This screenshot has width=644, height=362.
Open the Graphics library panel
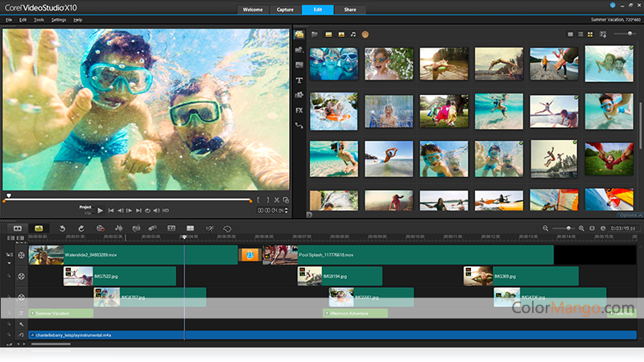tap(299, 95)
